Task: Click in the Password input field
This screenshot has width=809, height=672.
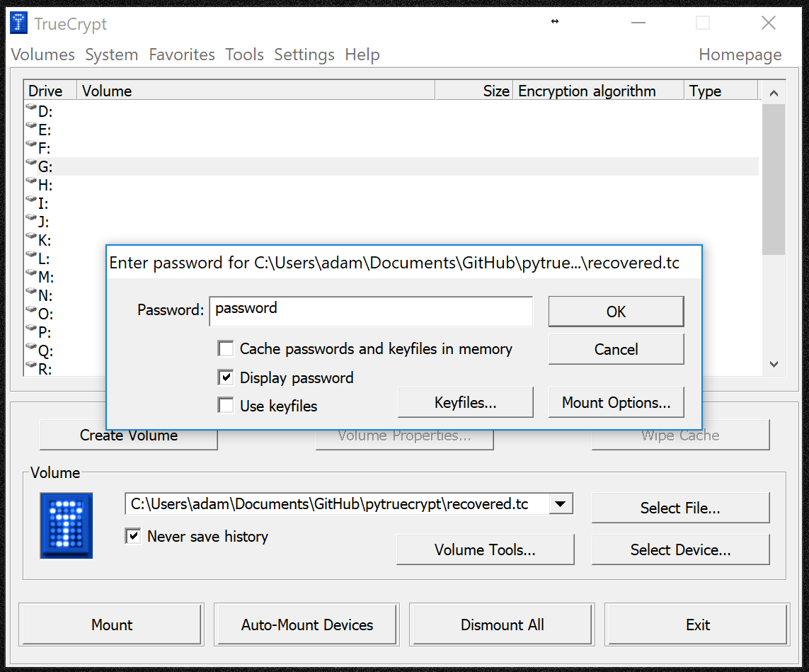Action: pos(370,312)
